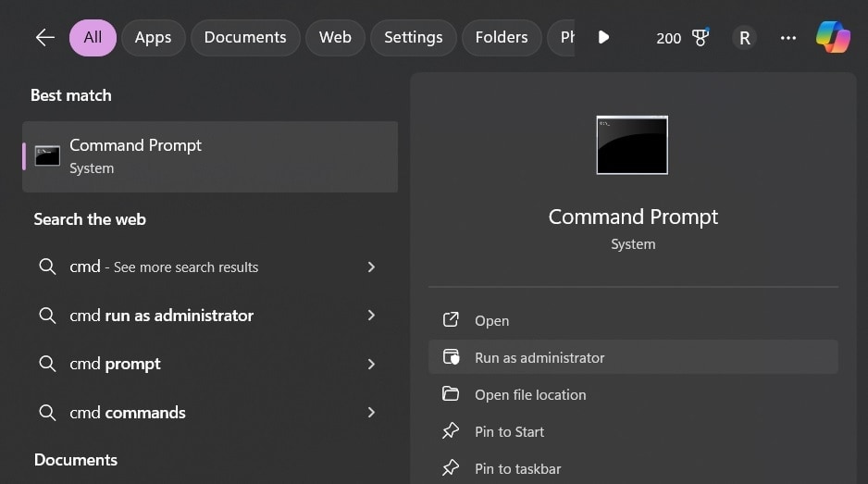This screenshot has height=484, width=868.
Task: Switch to the Apps filter tab
Action: point(153,38)
